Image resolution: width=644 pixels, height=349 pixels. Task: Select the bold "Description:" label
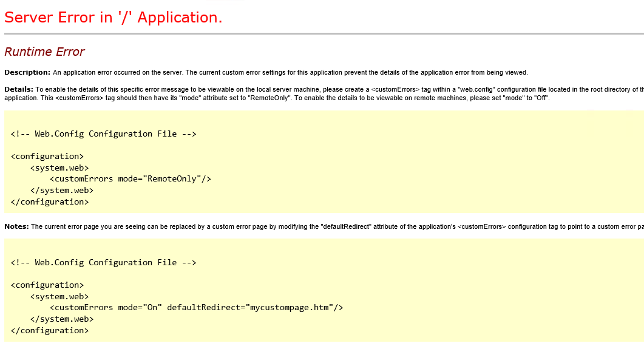pyautogui.click(x=27, y=73)
